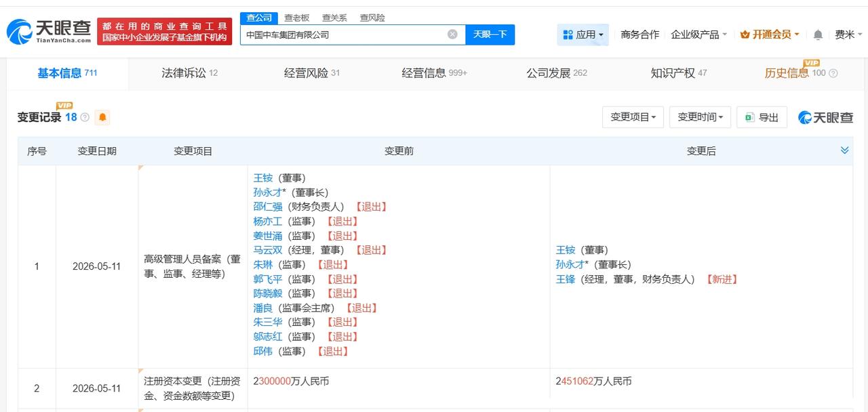Open notifications via the bell icon
868x412 pixels.
818,35
